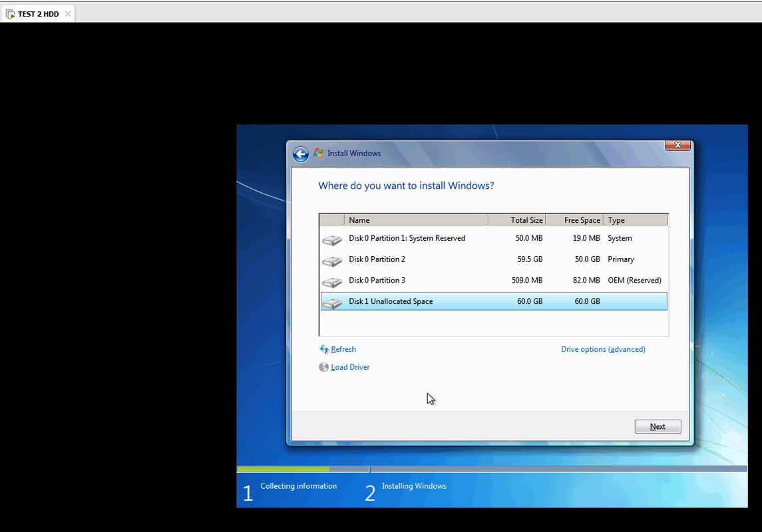The image size is (762, 532).
Task: Close the Install Windows dialog
Action: (x=677, y=145)
